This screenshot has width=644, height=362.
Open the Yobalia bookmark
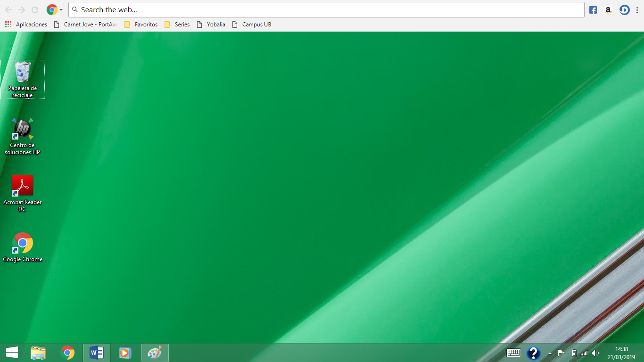(x=211, y=25)
